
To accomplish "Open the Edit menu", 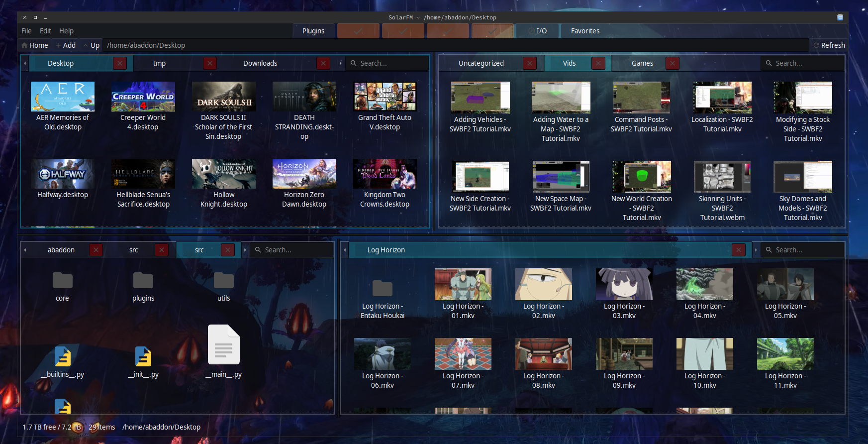I will tap(45, 31).
